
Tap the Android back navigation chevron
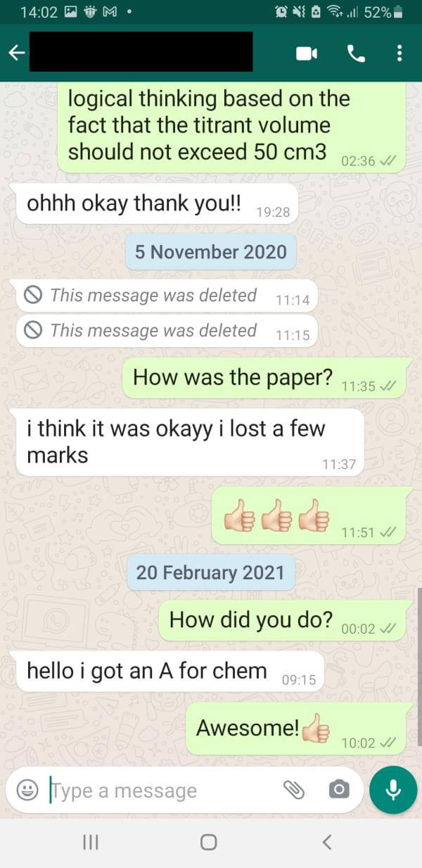[326, 842]
